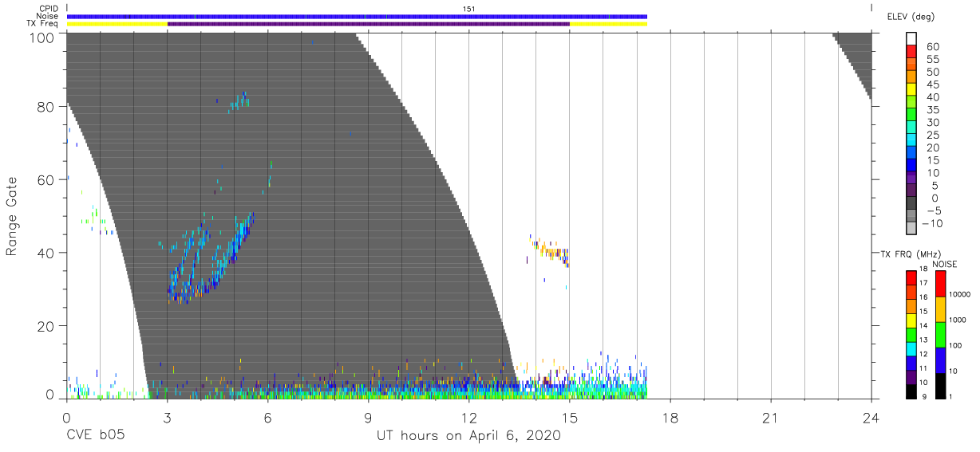This screenshot has width=980, height=452.
Task: Select the dark gray −5 to 0 ELEV segment
Action: pyautogui.click(x=911, y=204)
